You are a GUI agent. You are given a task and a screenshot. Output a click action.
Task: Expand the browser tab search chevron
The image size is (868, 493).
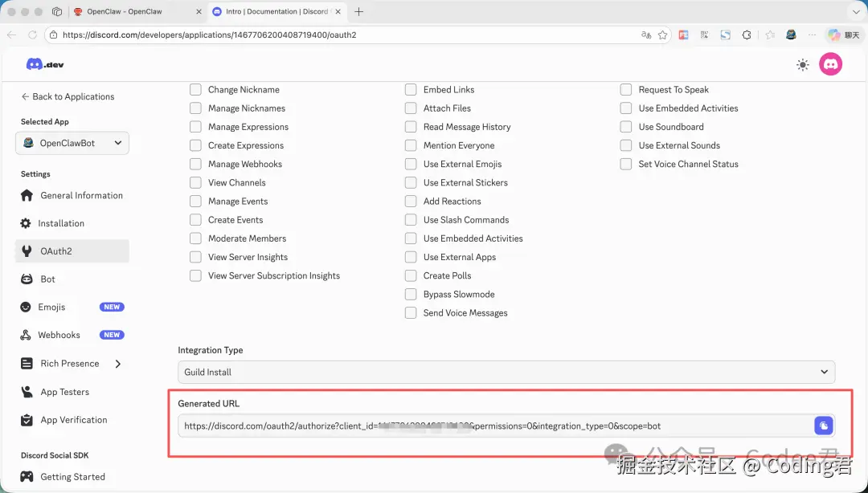(857, 11)
